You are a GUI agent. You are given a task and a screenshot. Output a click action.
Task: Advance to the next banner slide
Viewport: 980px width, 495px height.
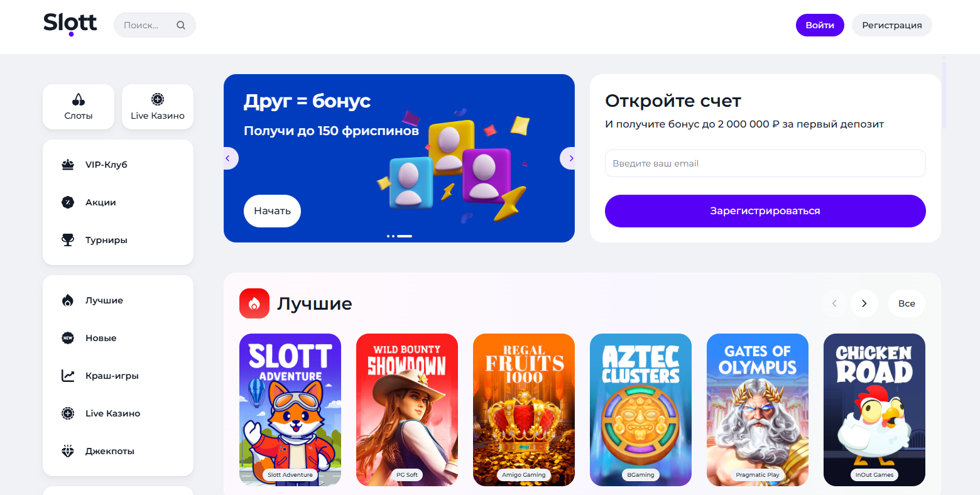[569, 158]
